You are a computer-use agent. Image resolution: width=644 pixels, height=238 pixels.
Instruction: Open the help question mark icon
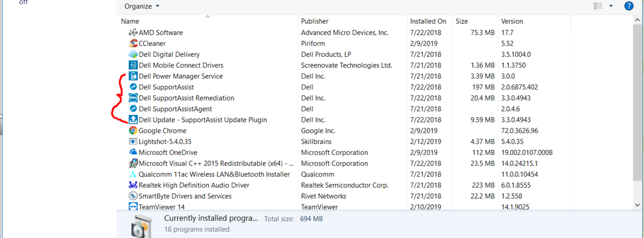(x=628, y=6)
